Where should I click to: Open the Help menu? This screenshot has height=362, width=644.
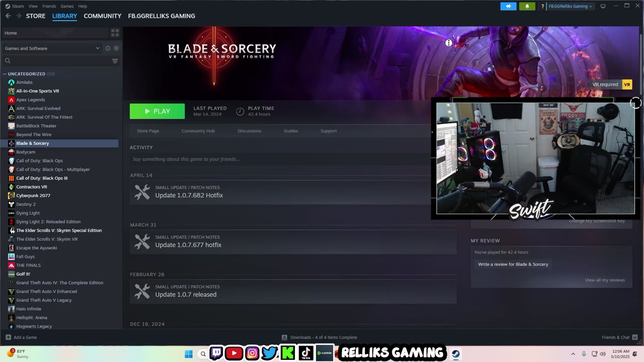click(x=83, y=6)
